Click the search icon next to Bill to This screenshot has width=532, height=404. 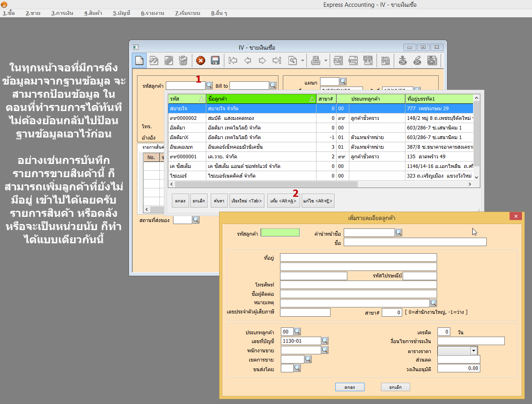pyautogui.click(x=273, y=85)
